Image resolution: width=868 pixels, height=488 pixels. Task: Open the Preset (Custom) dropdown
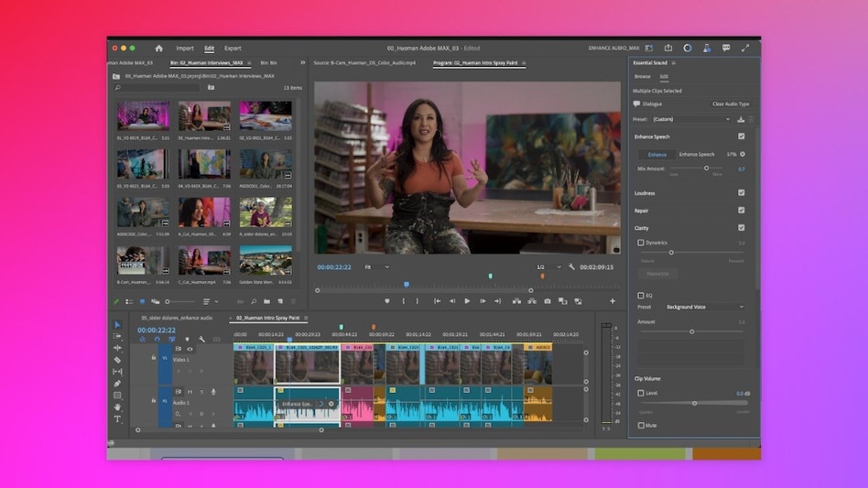point(691,119)
